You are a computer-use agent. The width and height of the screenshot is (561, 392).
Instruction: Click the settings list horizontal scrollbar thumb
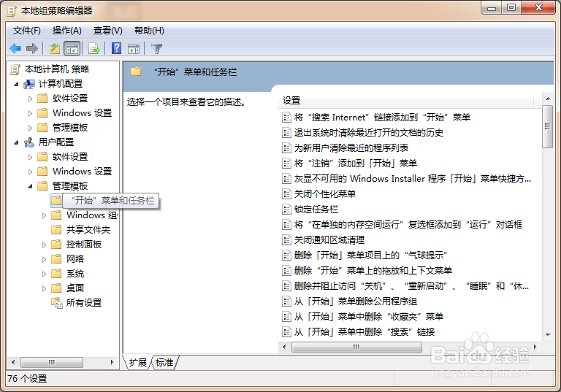click(356, 347)
